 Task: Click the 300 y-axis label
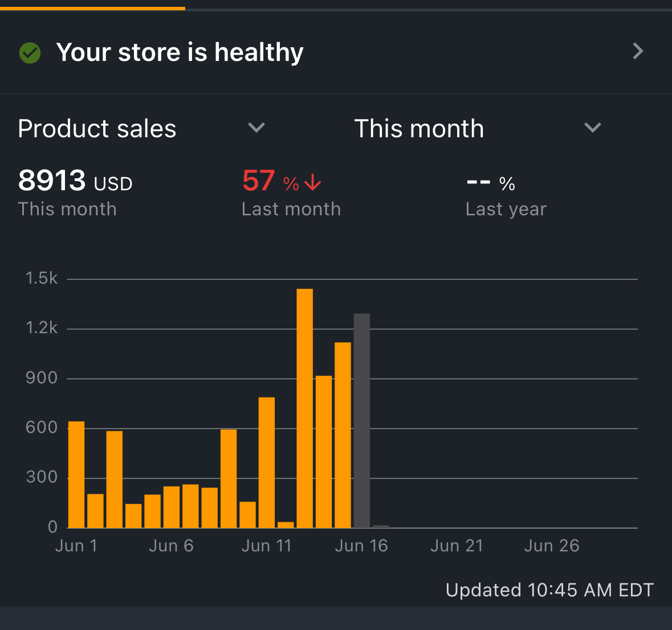point(42,477)
